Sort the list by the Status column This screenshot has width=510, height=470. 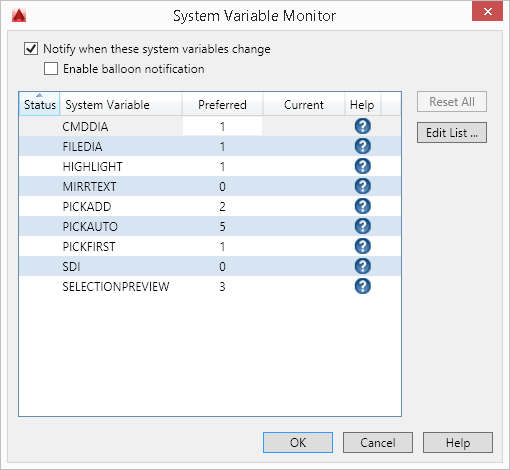tap(39, 104)
